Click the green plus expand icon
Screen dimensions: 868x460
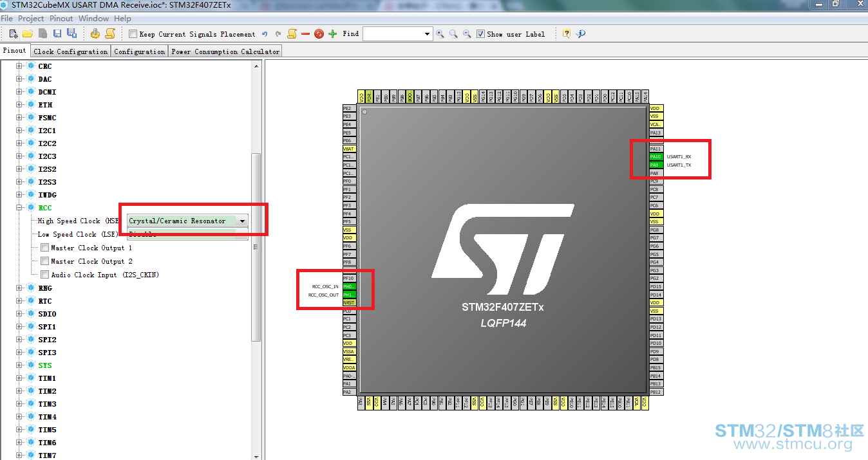point(332,34)
